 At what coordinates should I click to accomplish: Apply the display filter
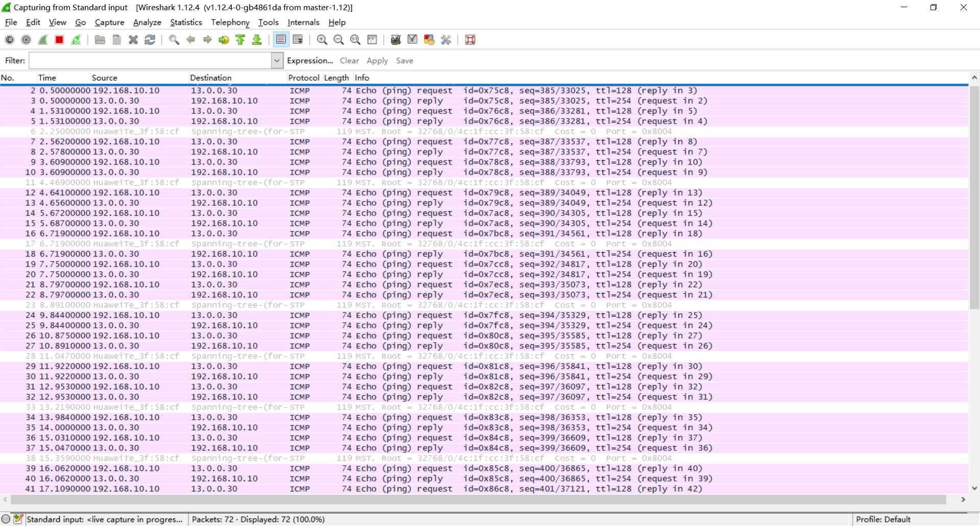pos(377,61)
